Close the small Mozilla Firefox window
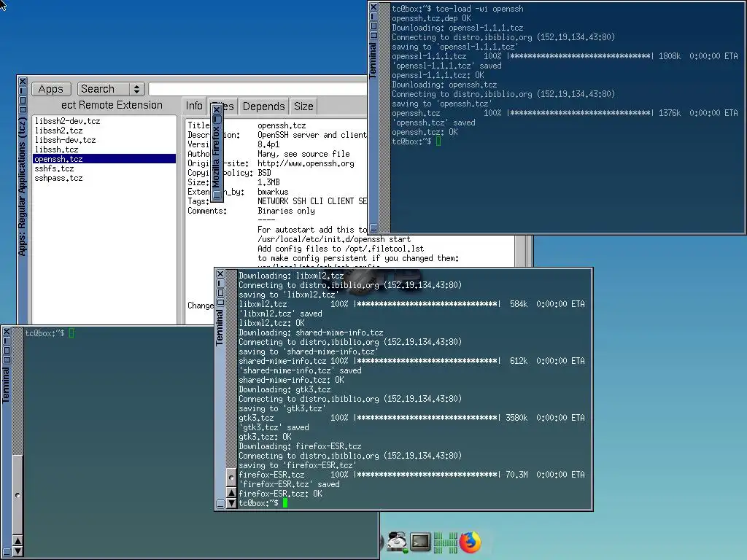The height and width of the screenshot is (560, 747). pos(217,110)
